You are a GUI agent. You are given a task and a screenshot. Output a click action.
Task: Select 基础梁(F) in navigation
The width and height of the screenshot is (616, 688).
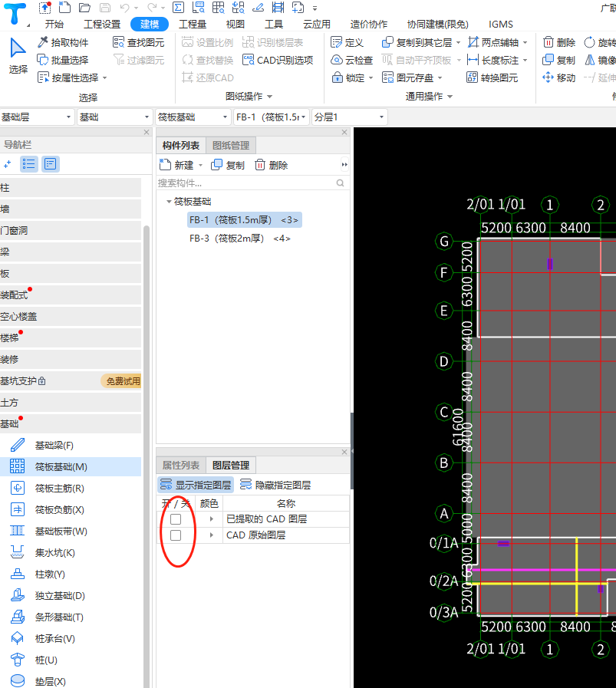point(71,446)
